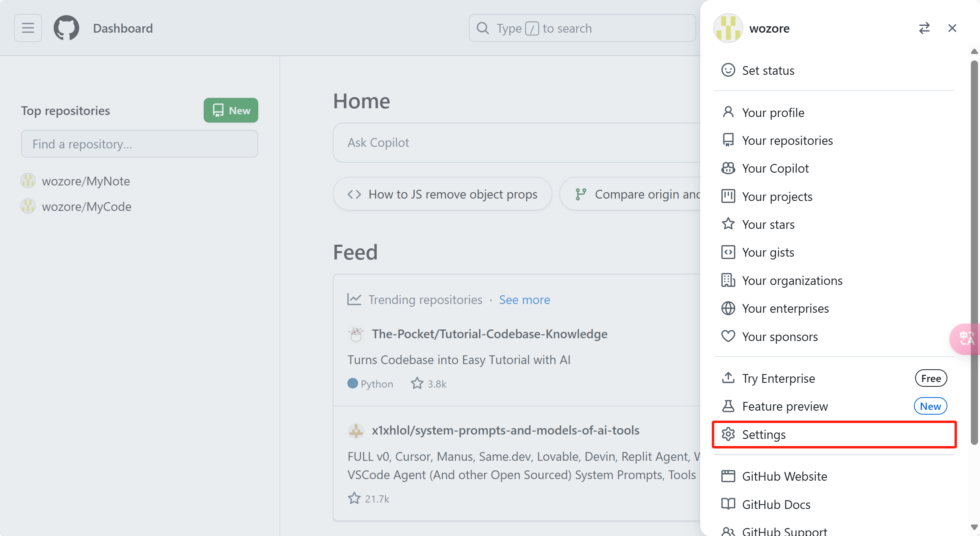The width and height of the screenshot is (980, 536).
Task: Click the Set status smiley item
Action: [x=768, y=70]
